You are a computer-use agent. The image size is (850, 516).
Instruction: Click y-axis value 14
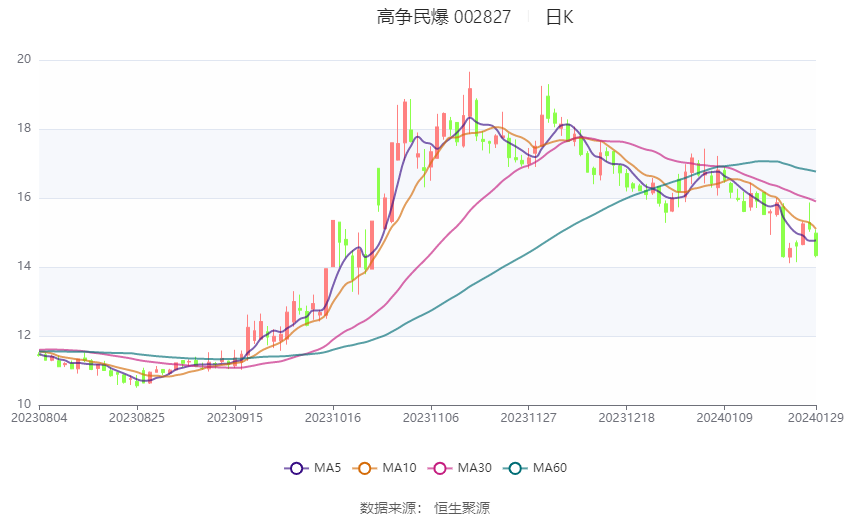(24, 266)
